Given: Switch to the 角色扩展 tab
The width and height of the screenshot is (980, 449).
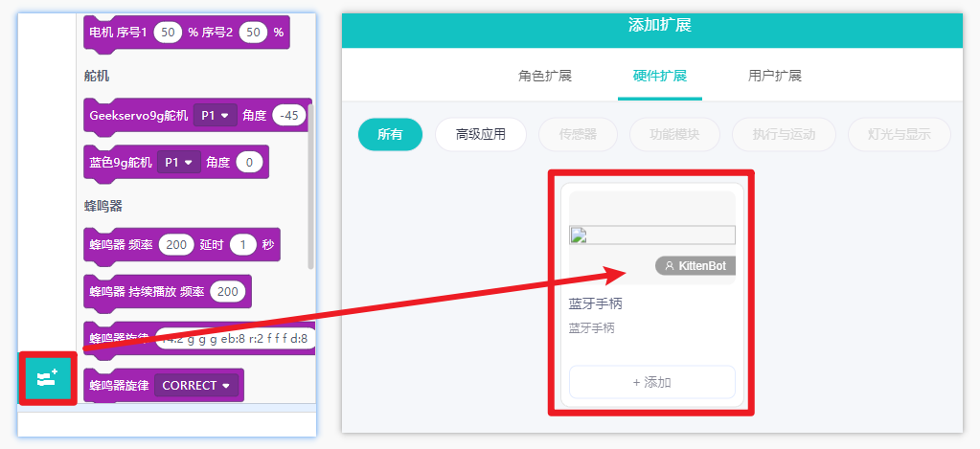Looking at the screenshot, I should pyautogui.click(x=545, y=77).
